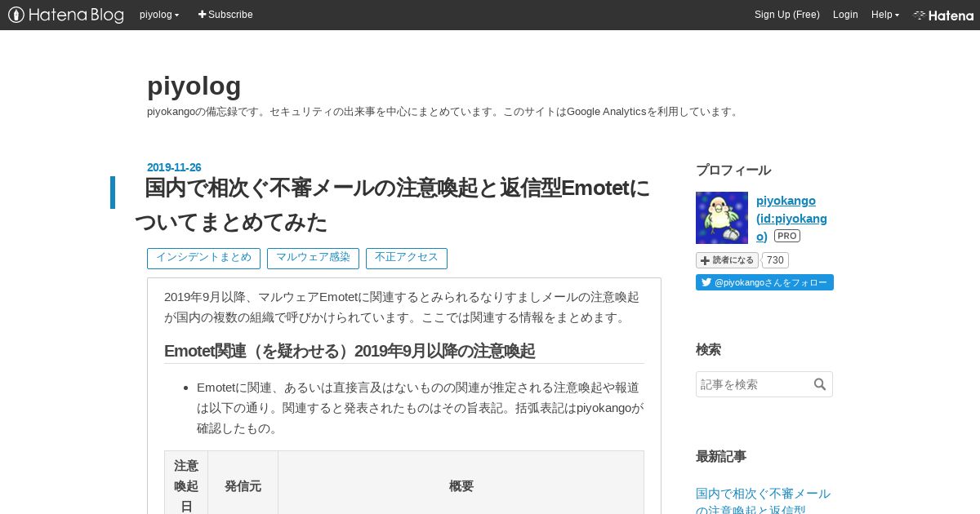This screenshot has width=980, height=514.
Task: Open the Emotet article title link
Action: (392, 205)
